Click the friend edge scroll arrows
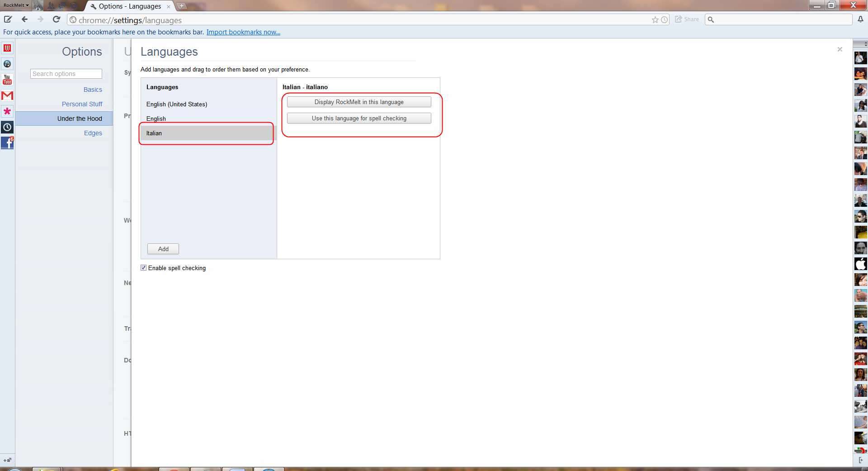This screenshot has width=868, height=471. pos(865,44)
